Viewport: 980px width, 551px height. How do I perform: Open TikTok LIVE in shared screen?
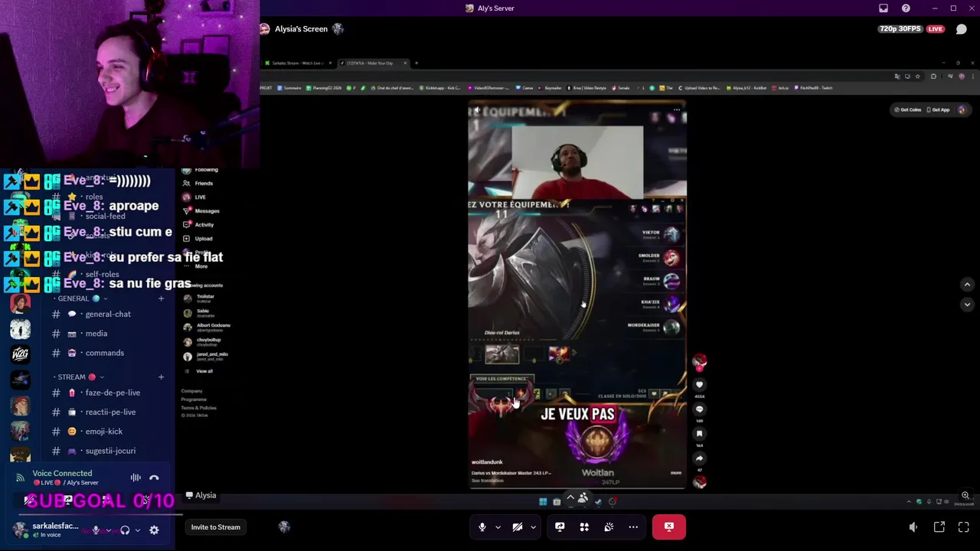[194, 197]
